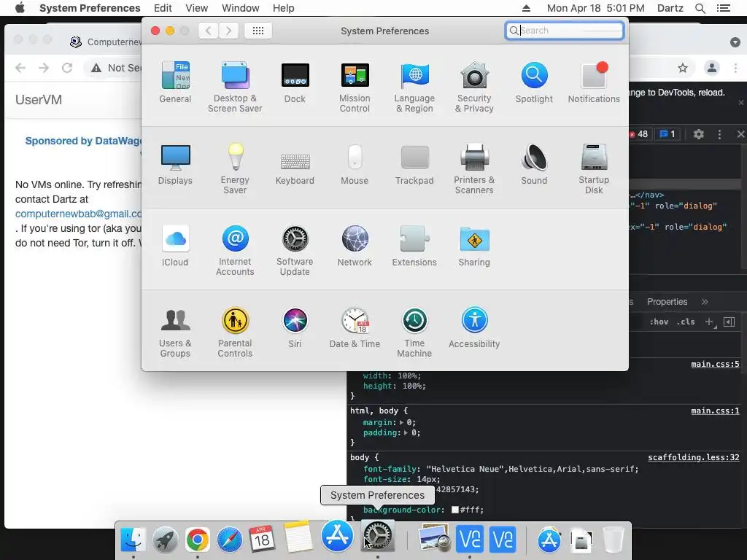Open scaffolding.less:32 source link
Screen dimensions: 747x560
point(694,458)
